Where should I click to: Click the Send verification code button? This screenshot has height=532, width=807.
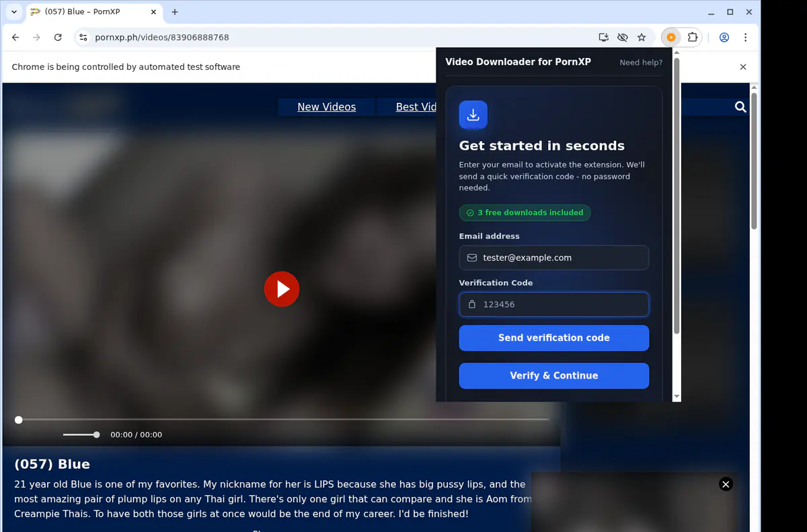tap(554, 338)
